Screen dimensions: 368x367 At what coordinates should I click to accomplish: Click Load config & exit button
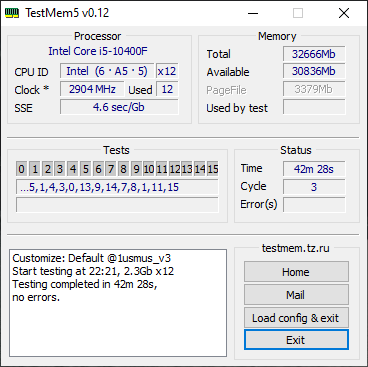296,318
